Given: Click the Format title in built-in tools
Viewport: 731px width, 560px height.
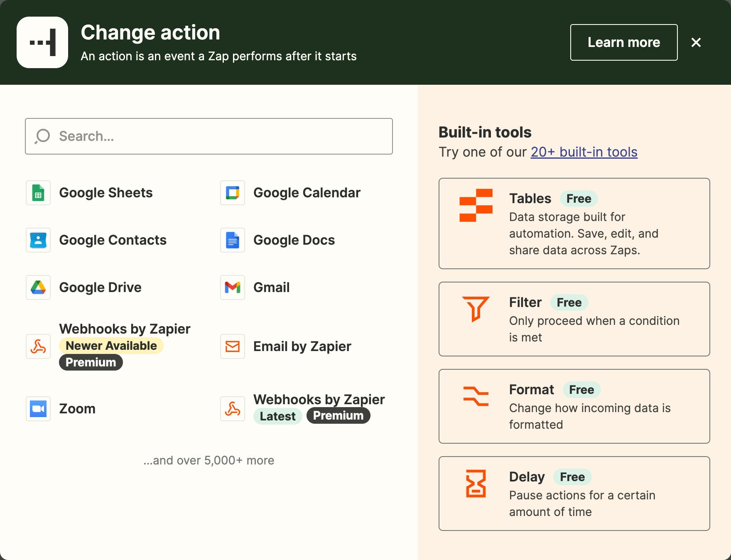Looking at the screenshot, I should (532, 390).
